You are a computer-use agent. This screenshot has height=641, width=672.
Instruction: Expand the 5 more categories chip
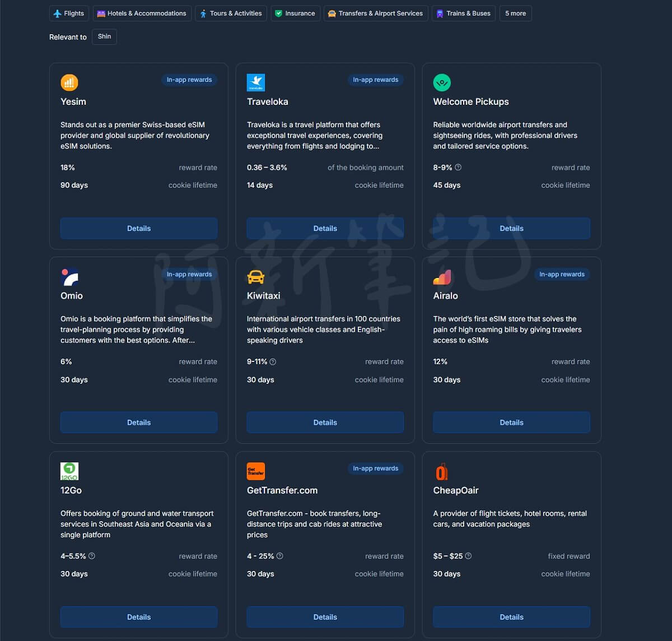515,13
